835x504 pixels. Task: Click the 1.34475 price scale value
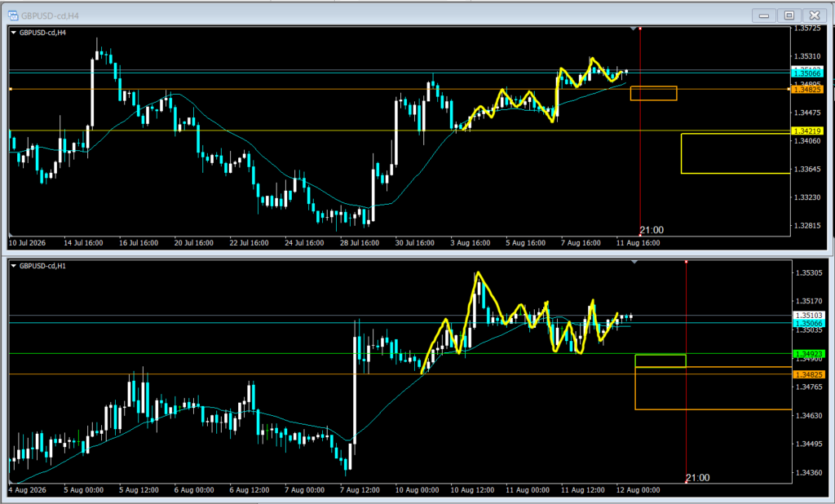(807, 113)
